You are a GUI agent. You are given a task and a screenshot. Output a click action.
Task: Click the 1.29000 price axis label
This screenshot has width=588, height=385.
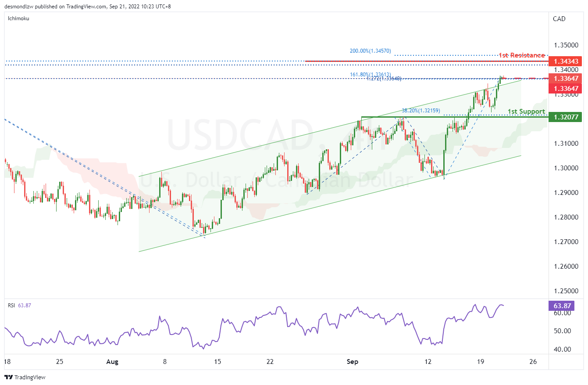click(x=565, y=193)
